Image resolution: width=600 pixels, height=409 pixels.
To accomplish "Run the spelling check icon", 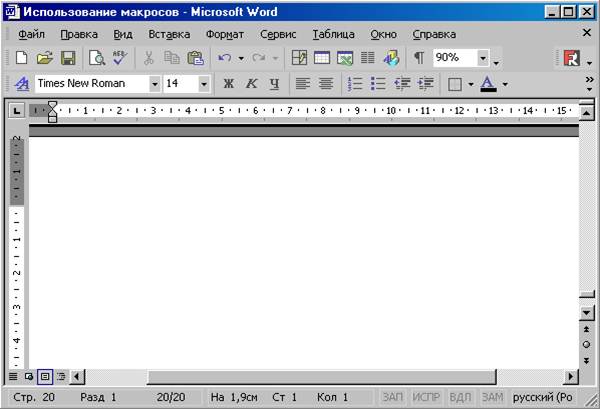I will coord(120,59).
